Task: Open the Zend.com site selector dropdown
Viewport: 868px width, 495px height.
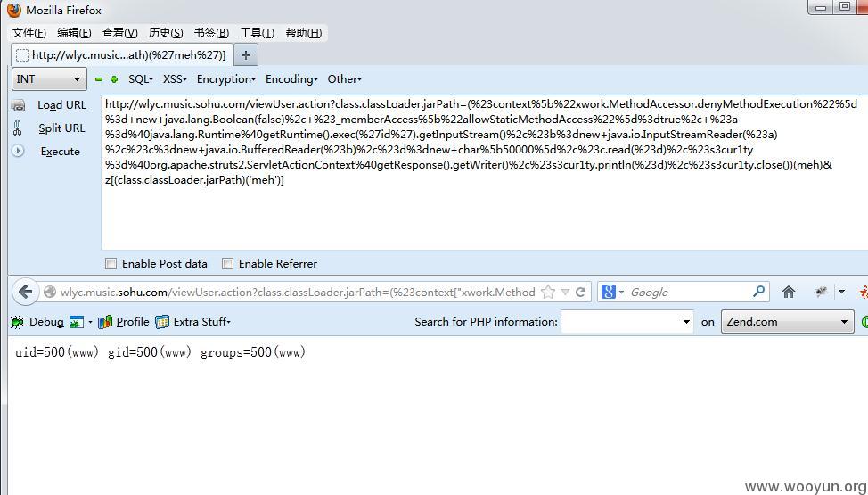Action: 787,322
